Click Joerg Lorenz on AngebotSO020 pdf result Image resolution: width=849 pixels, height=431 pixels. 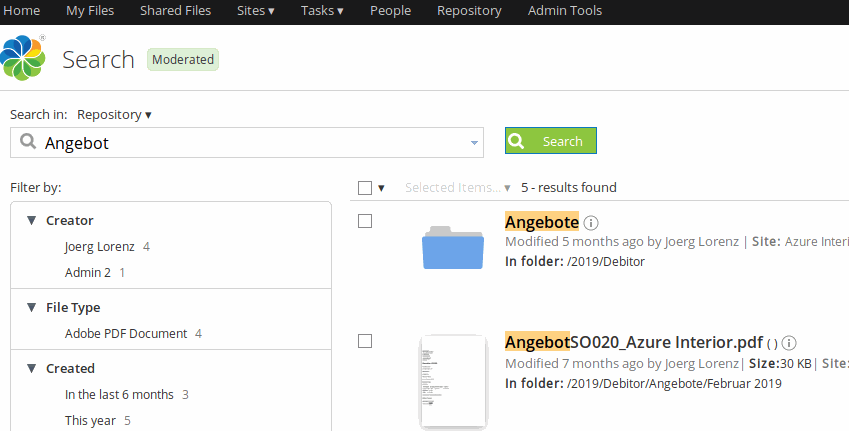(701, 363)
